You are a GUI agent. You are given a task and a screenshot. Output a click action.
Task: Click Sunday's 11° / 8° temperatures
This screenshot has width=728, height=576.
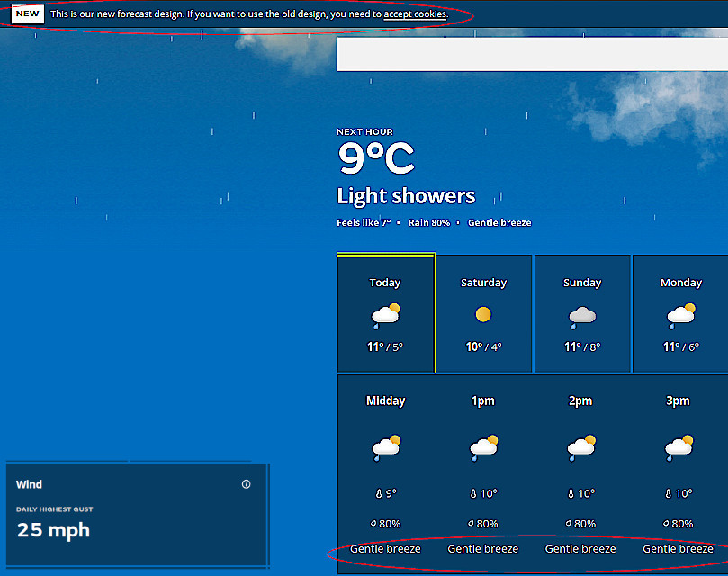coord(582,347)
